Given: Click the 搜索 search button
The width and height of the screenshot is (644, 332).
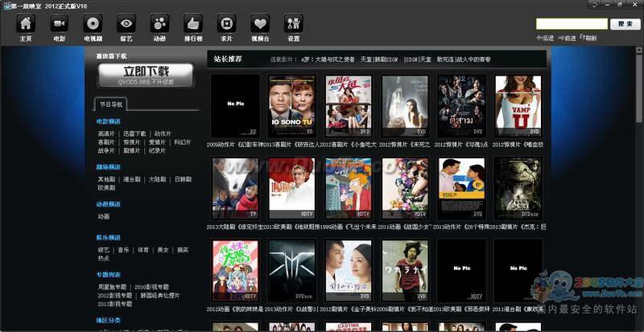Looking at the screenshot, I should [x=625, y=24].
